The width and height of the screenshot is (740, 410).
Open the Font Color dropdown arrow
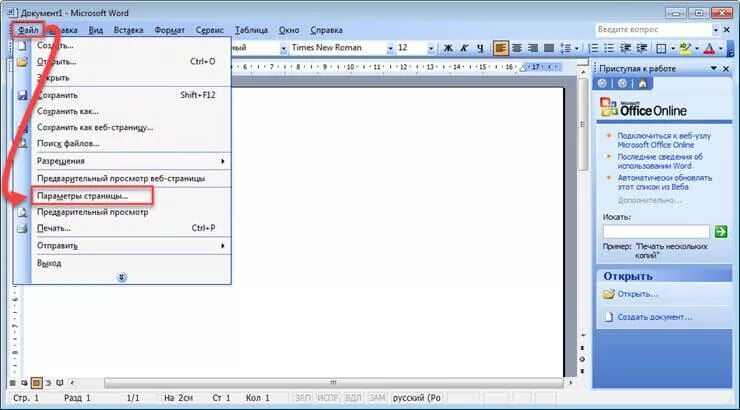(x=721, y=49)
